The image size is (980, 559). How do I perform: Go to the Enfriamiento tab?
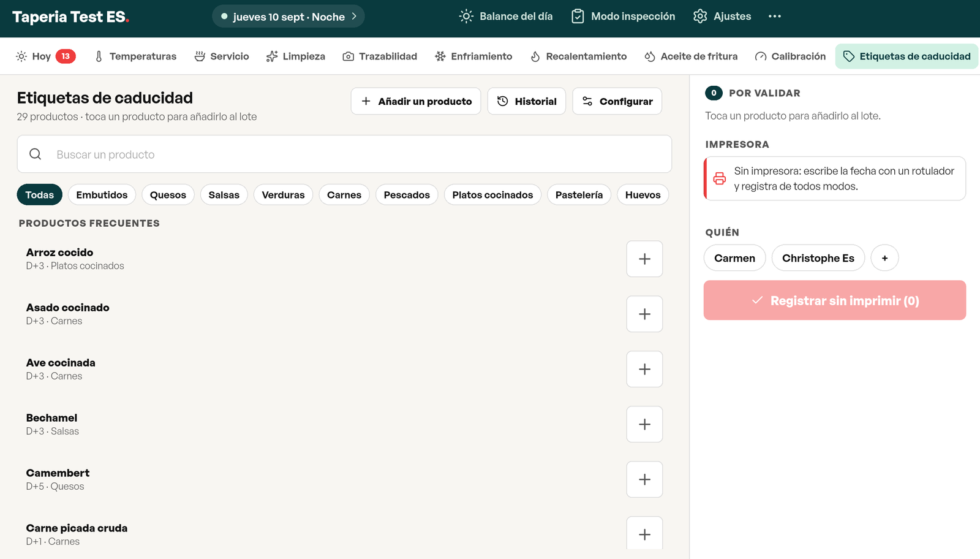(x=473, y=56)
